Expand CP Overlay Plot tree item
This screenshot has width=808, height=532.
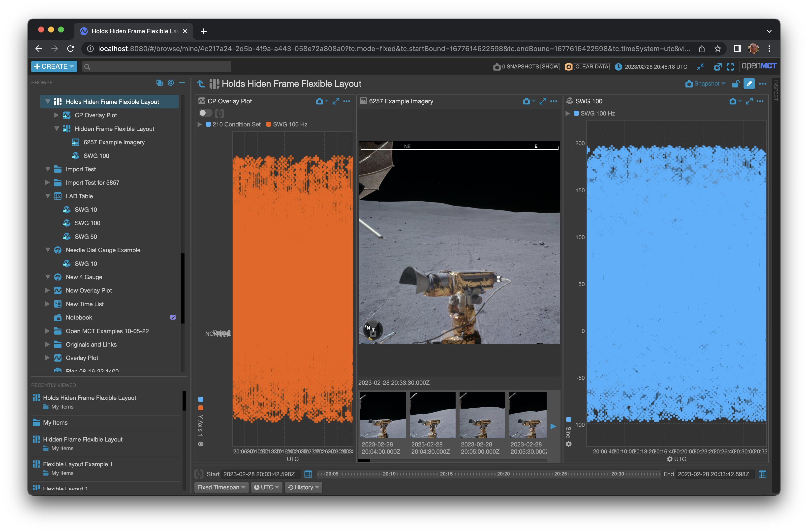56,115
